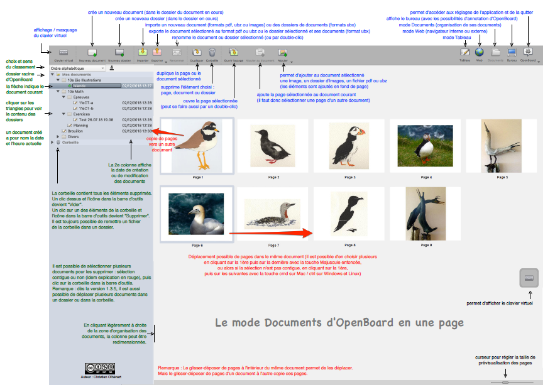Click the Ajouter toolbar icon

[283, 53]
